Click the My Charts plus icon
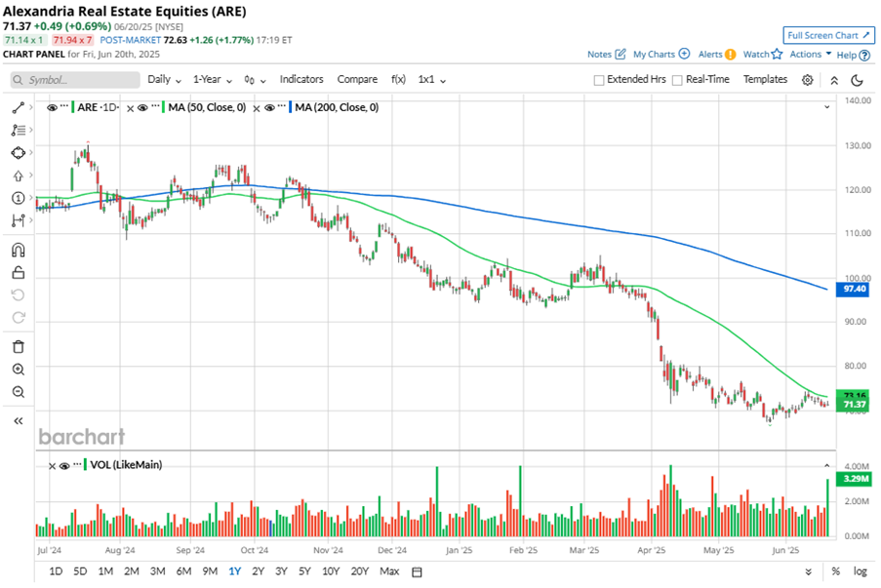881x588 pixels. (684, 54)
